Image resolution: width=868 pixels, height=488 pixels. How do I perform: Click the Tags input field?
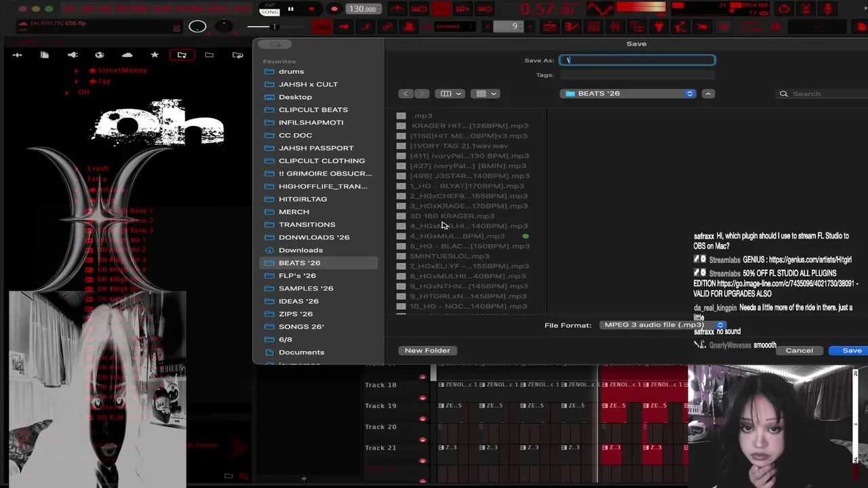tap(637, 75)
